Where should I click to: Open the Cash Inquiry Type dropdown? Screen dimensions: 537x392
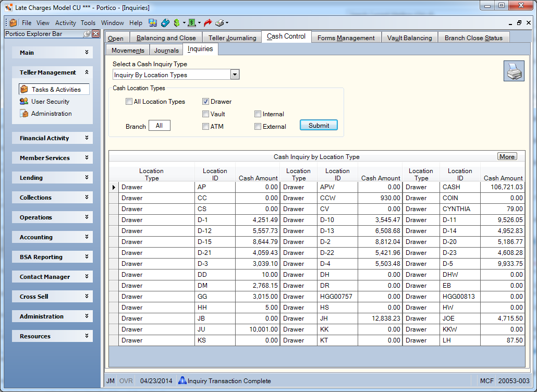click(x=235, y=75)
